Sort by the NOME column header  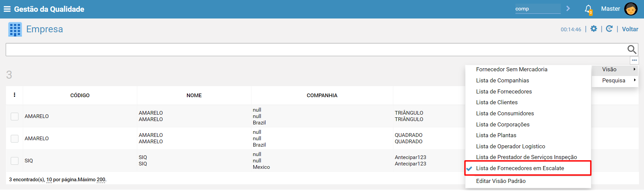tap(194, 95)
